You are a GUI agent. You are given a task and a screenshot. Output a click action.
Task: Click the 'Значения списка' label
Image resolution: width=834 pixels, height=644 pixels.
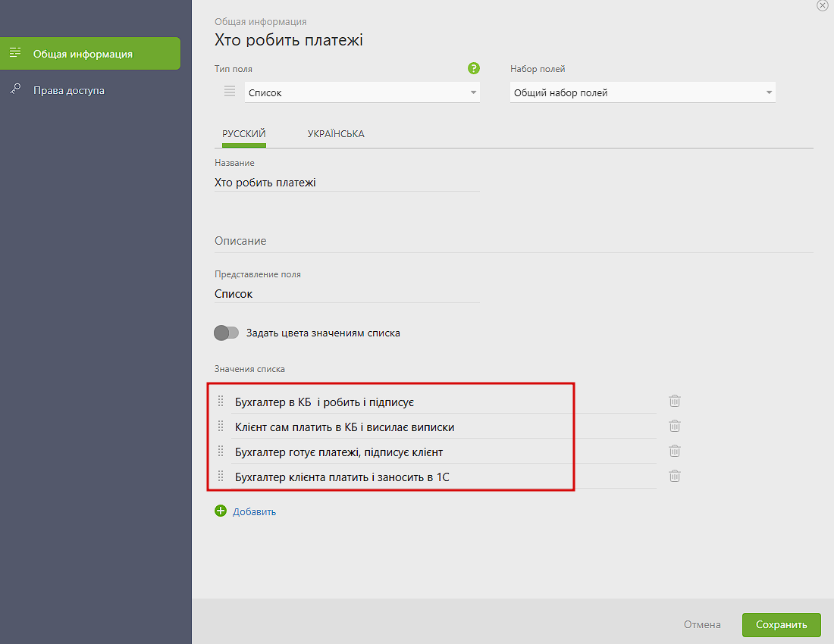[249, 369]
